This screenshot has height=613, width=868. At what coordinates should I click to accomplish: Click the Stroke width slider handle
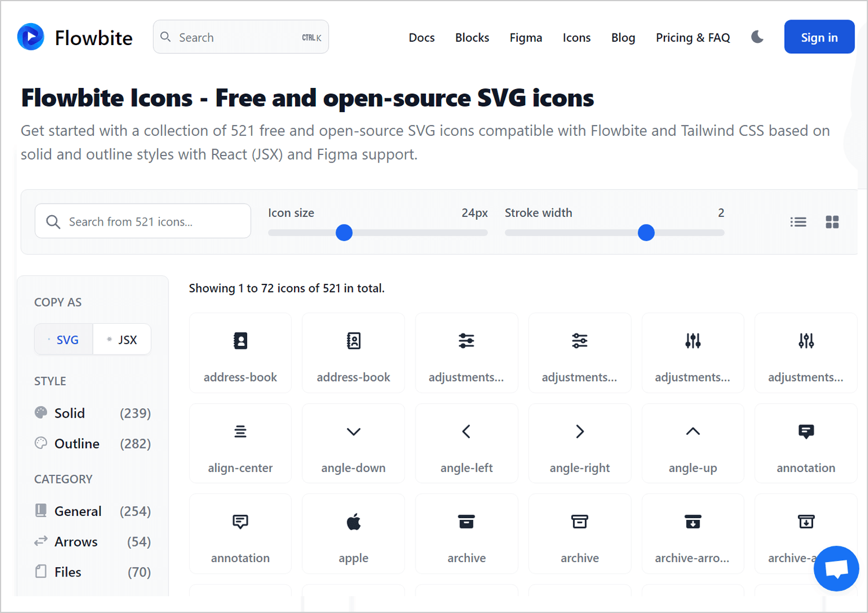[646, 232]
